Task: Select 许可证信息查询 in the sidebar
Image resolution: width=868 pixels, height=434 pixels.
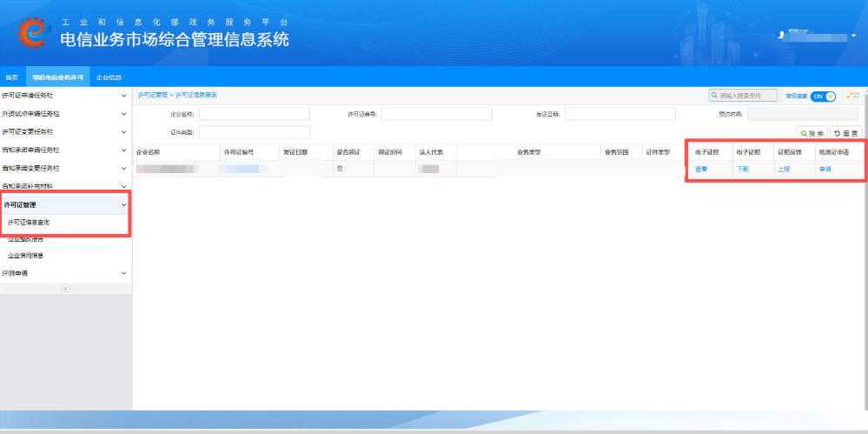Action: (30, 223)
